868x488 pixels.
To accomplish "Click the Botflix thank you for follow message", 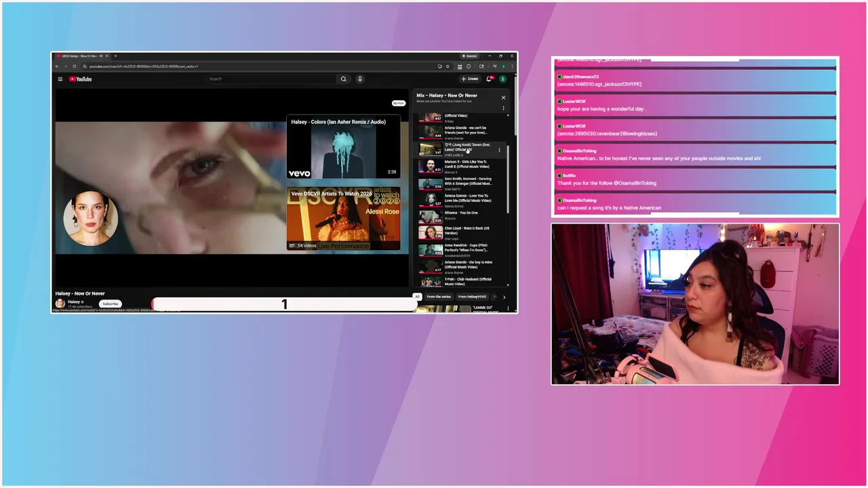I will point(695,180).
